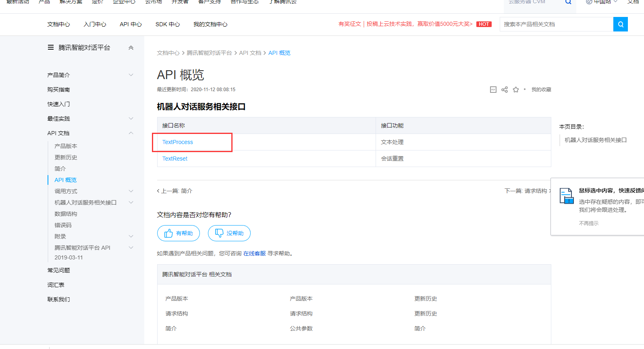Switch to API 中心 tab
Image resolution: width=644 pixels, height=349 pixels.
click(131, 24)
